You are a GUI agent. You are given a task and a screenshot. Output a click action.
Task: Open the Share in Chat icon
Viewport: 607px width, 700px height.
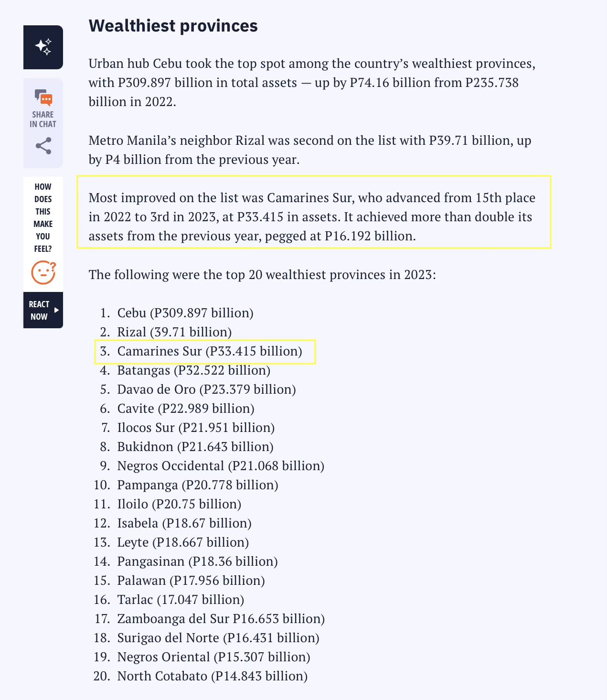point(43,97)
